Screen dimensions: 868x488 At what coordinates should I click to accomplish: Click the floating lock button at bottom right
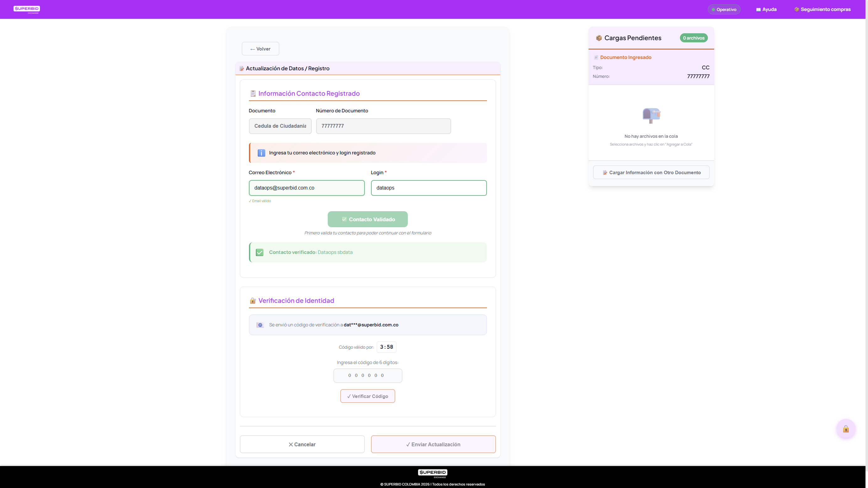point(846,429)
